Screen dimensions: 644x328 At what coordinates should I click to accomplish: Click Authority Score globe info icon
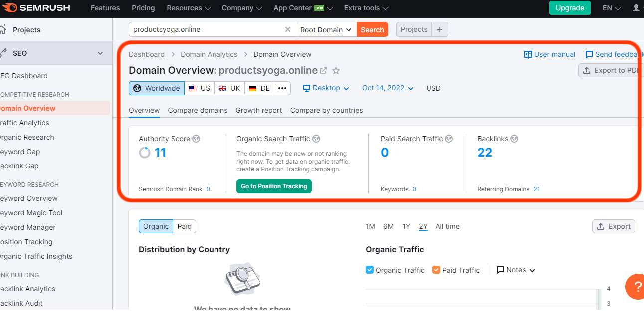[196, 139]
